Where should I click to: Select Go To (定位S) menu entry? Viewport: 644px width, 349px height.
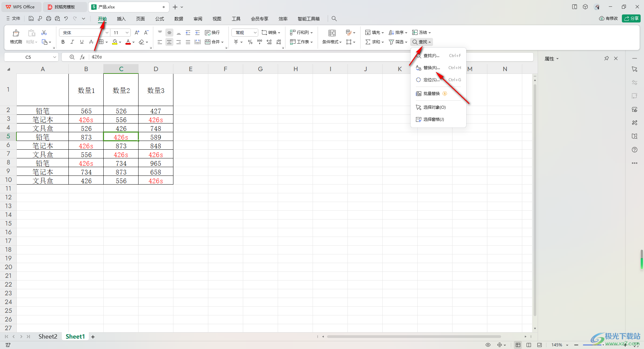tap(438, 80)
